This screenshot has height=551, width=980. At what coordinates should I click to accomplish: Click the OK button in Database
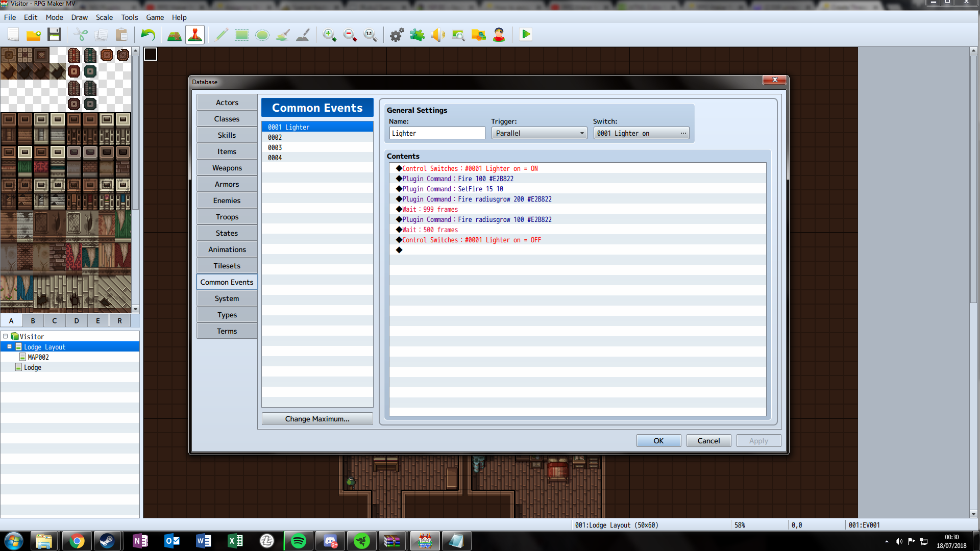coord(658,441)
